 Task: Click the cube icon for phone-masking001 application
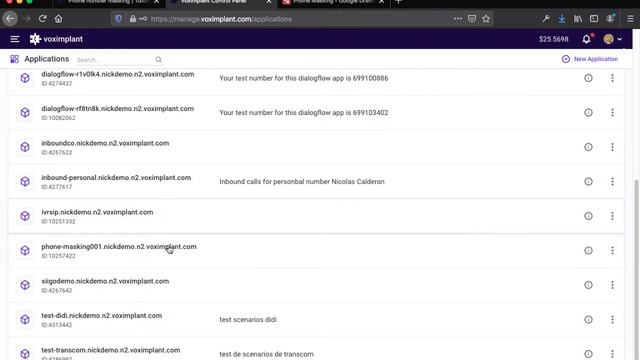pyautogui.click(x=25, y=250)
